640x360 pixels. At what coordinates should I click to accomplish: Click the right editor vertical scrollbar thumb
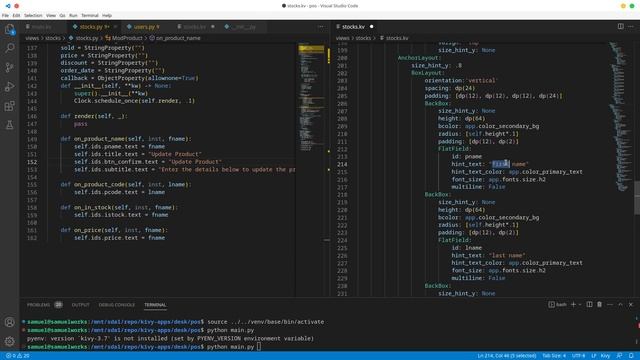click(637, 198)
